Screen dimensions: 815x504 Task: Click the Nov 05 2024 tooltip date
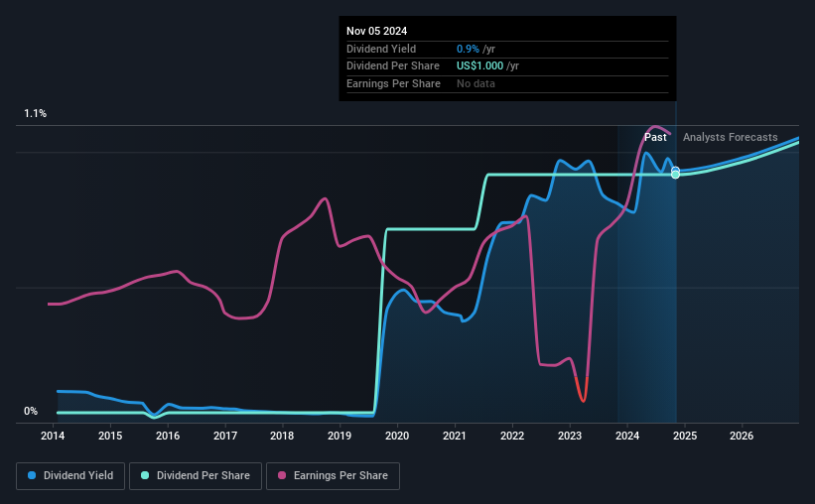[377, 31]
